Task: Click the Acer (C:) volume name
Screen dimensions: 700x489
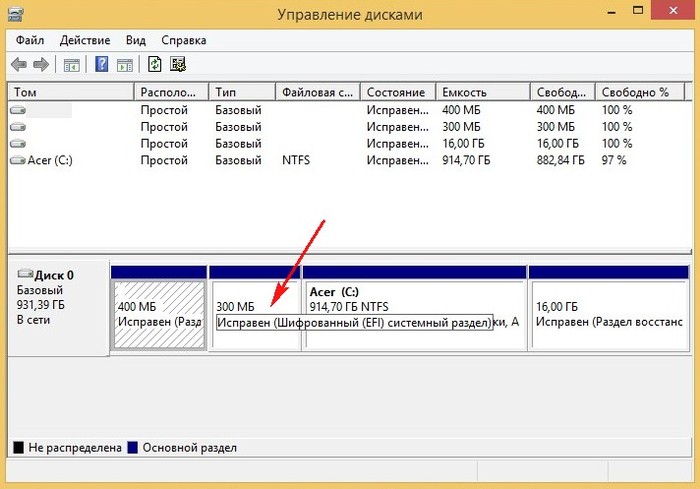Action: click(50, 160)
